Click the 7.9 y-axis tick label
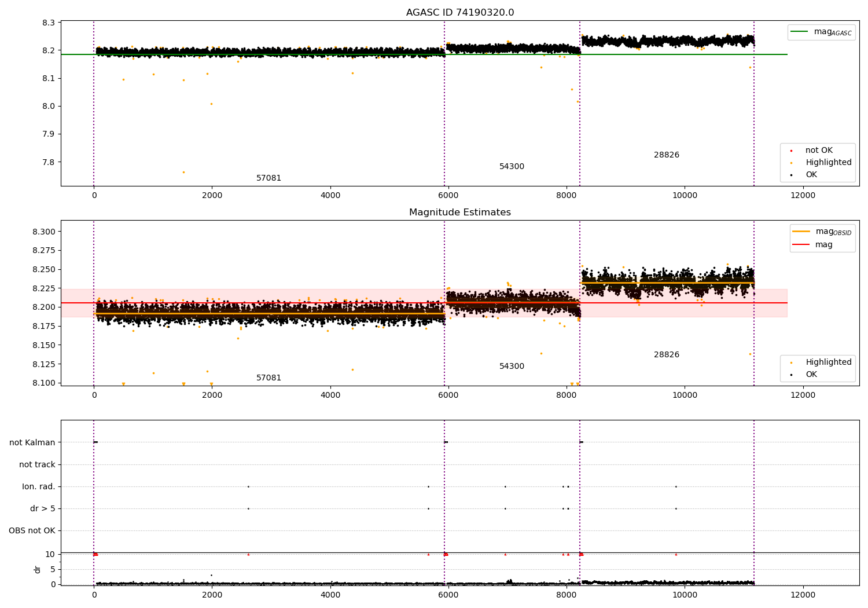Screen dimensions: 868x608 pyautogui.click(x=49, y=134)
